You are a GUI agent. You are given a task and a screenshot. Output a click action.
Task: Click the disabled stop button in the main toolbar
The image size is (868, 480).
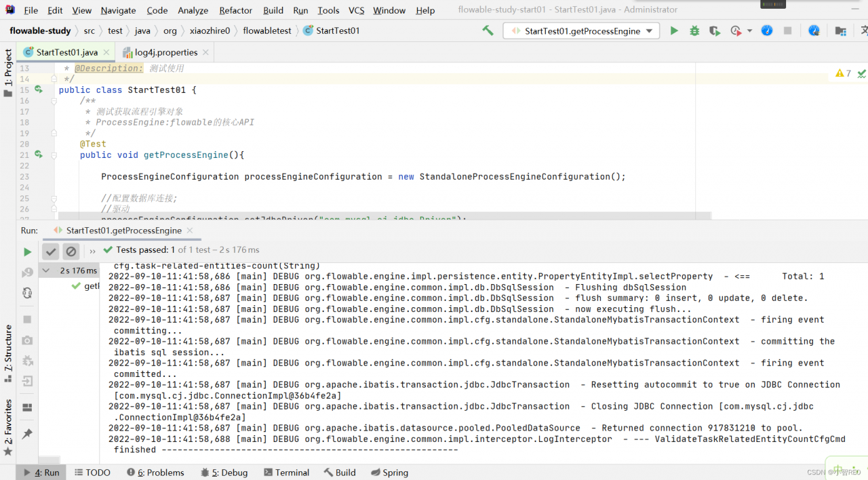tap(787, 31)
